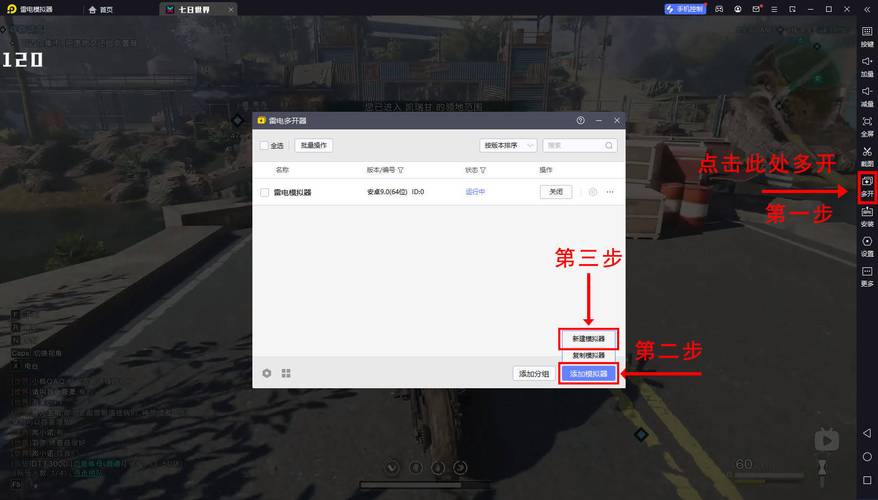Open the 版本/编号 column filter
The image size is (878, 500).
[x=400, y=170]
